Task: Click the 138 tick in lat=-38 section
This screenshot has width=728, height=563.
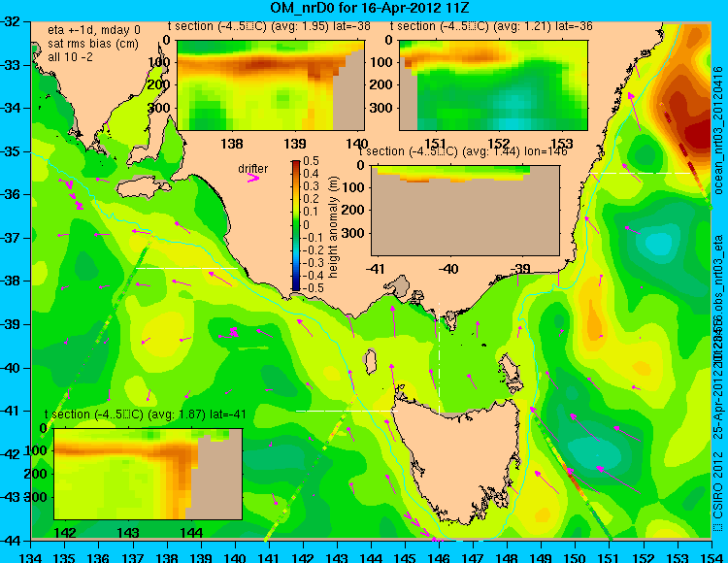Action: (x=232, y=144)
